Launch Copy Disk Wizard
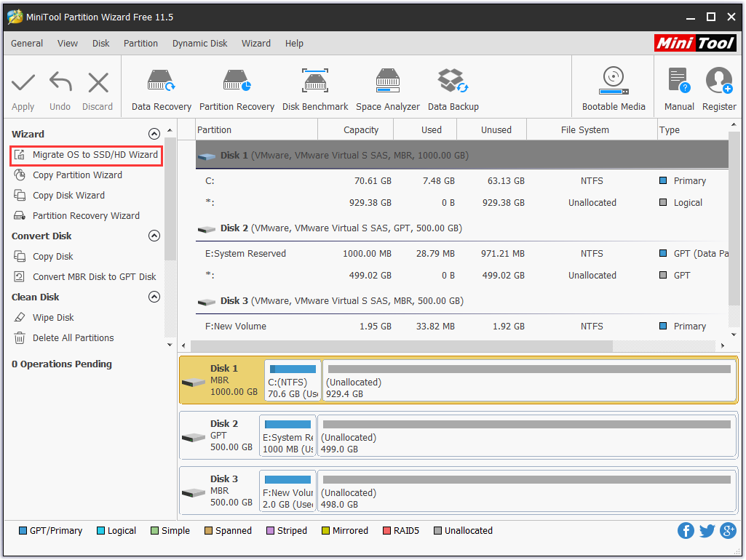Image resolution: width=746 pixels, height=560 pixels. pyautogui.click(x=68, y=196)
